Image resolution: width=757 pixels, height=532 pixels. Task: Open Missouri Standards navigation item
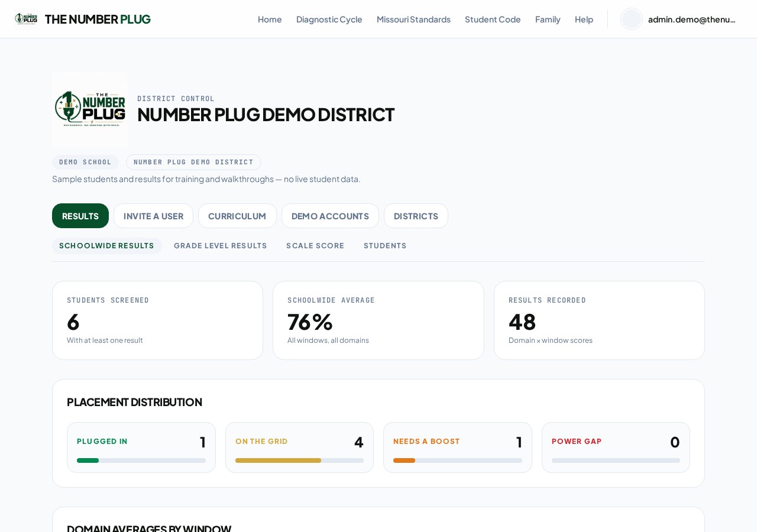tap(413, 19)
